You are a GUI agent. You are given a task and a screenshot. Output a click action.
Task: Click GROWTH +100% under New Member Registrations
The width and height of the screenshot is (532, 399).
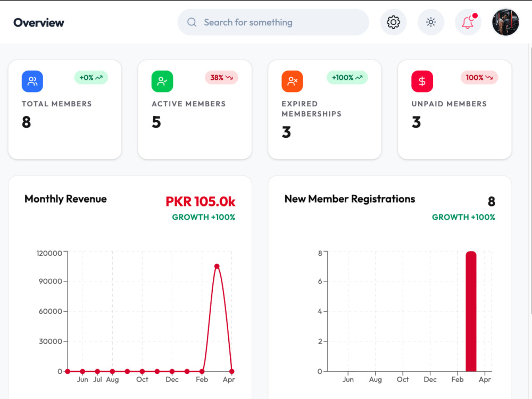(463, 217)
